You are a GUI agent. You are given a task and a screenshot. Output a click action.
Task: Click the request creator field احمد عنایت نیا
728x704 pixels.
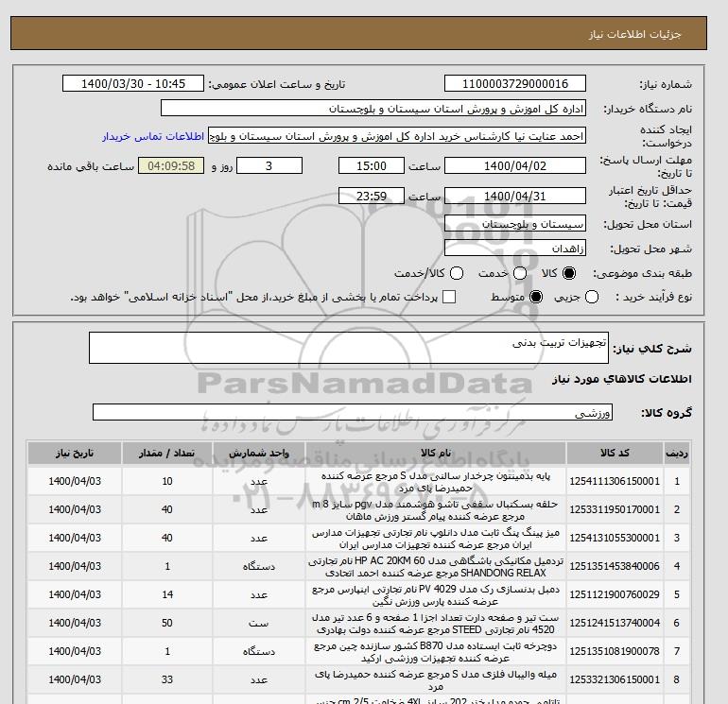[x=397, y=136]
